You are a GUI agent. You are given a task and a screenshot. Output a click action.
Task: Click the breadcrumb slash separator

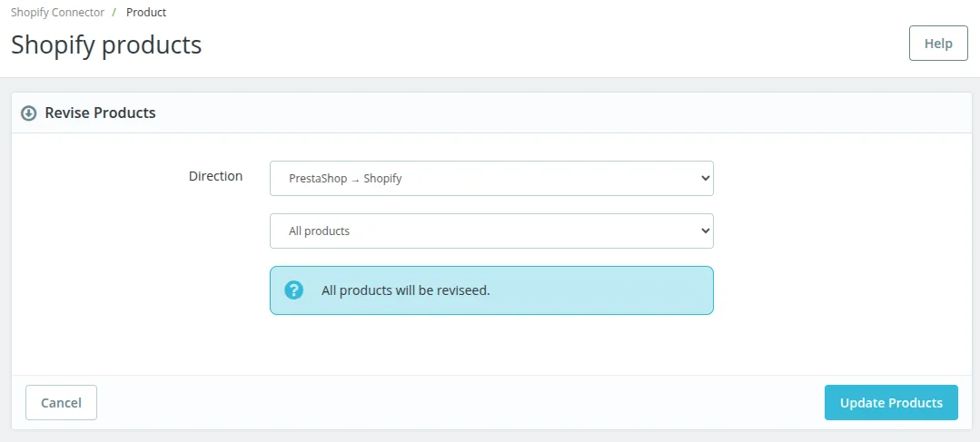(114, 13)
